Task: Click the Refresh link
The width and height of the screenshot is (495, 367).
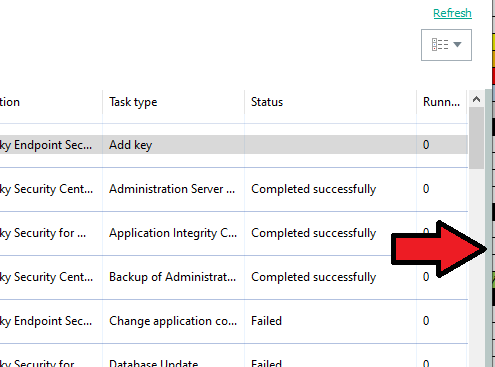Action: [452, 13]
